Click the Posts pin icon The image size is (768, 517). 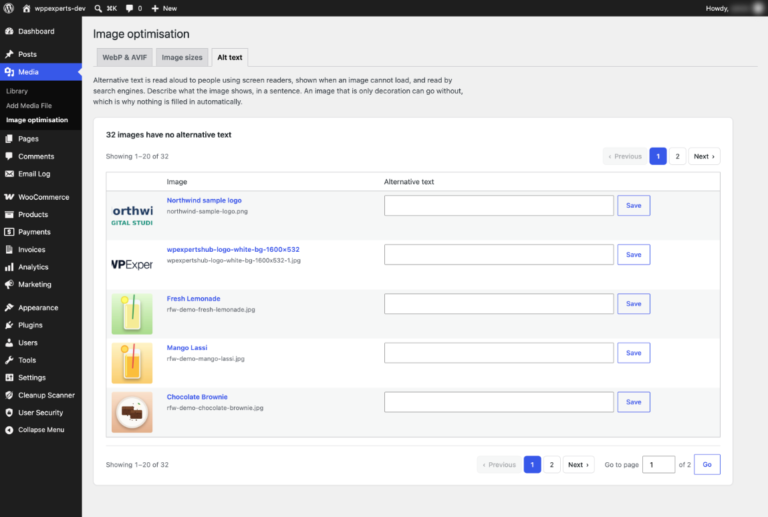(x=9, y=54)
